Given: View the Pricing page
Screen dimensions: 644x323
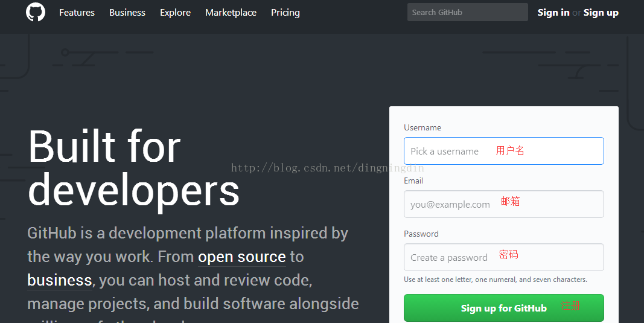Looking at the screenshot, I should point(285,13).
